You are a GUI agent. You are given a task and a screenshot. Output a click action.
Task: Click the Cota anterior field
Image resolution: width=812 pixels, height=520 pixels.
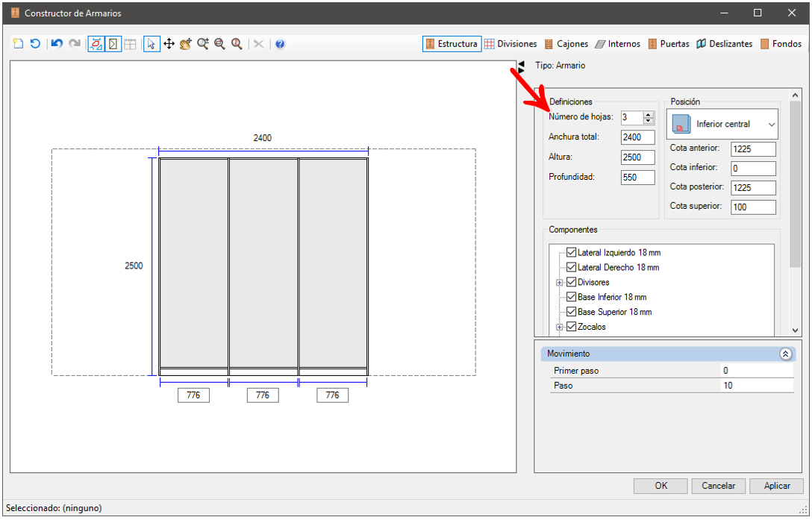click(754, 149)
